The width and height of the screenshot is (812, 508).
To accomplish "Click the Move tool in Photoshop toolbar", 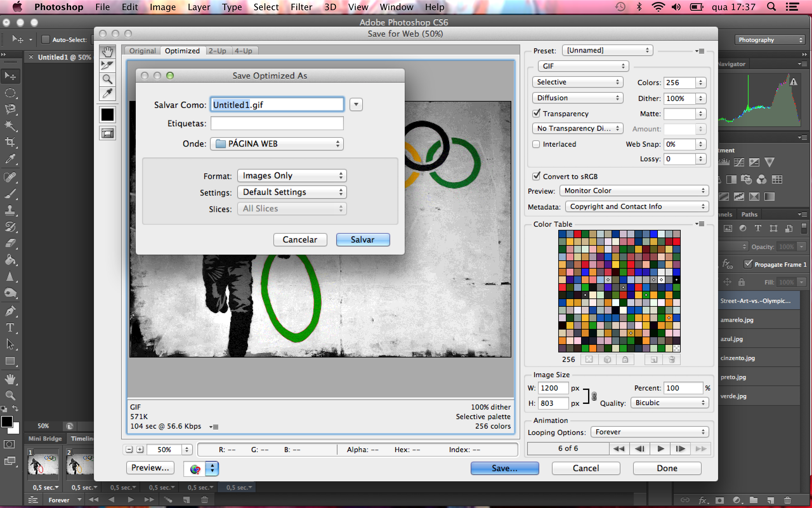I will click(x=10, y=76).
